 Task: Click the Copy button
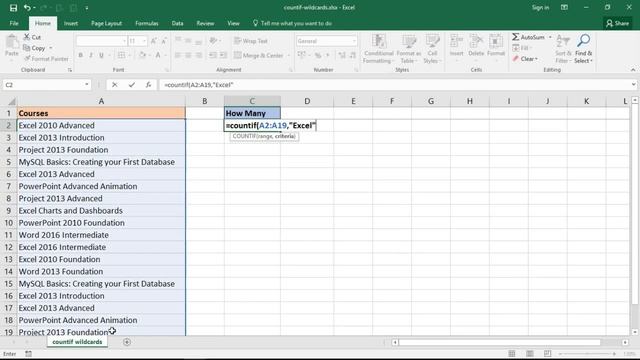[x=34, y=48]
